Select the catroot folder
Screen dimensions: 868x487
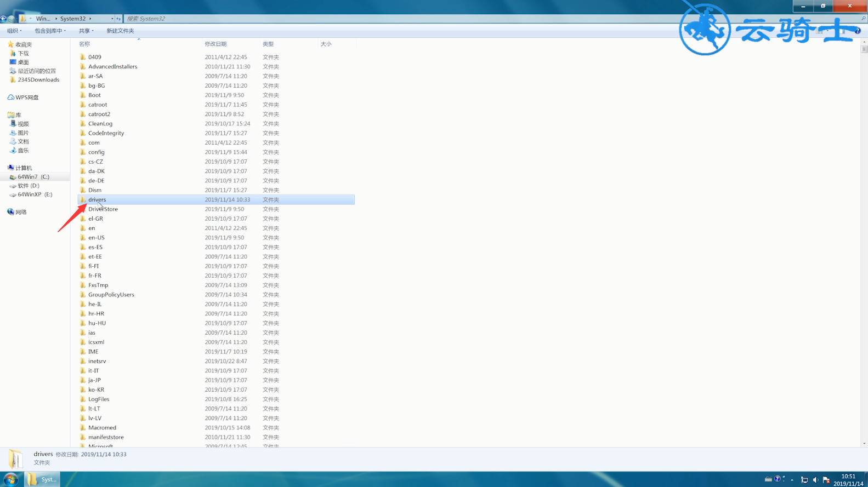point(98,105)
